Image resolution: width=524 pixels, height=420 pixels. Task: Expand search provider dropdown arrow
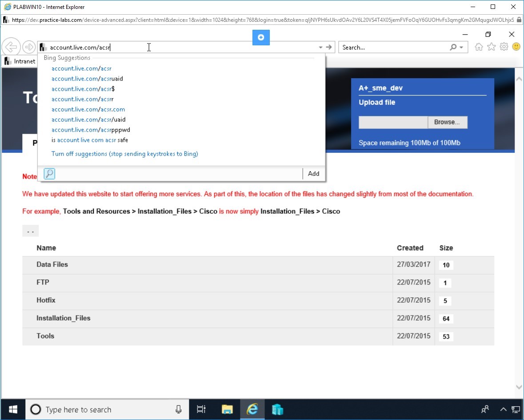pyautogui.click(x=461, y=48)
